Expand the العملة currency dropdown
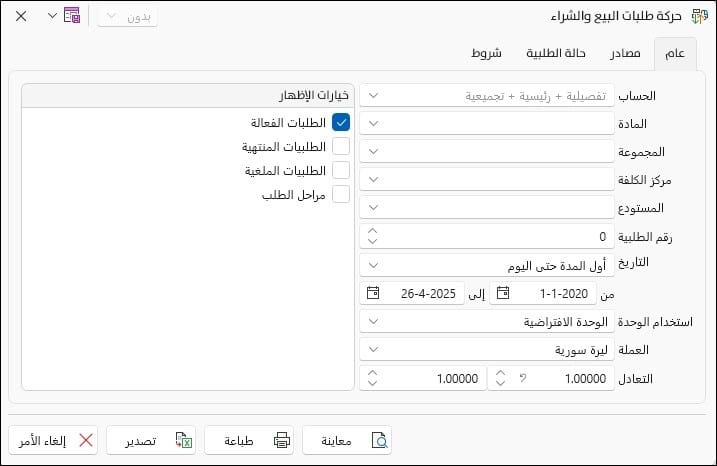 pos(373,350)
